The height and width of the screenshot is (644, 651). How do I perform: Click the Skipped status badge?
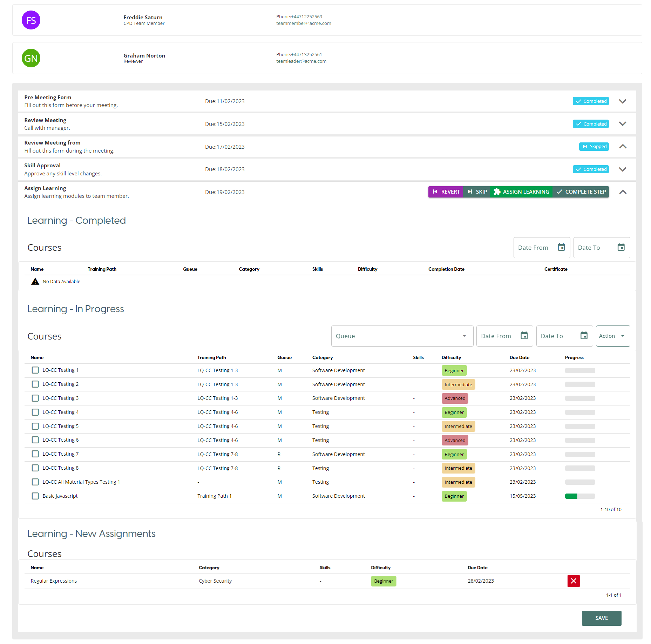click(594, 147)
